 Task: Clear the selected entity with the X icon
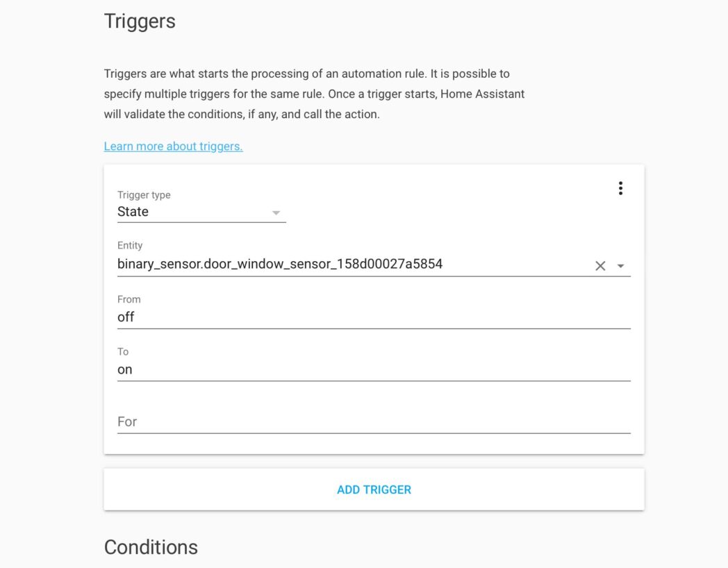click(x=599, y=265)
